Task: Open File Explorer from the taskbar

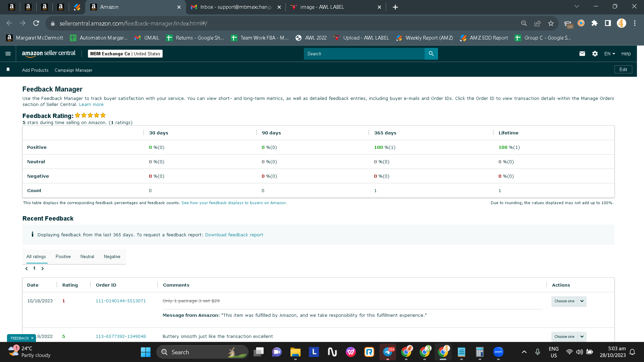Action: click(295, 352)
